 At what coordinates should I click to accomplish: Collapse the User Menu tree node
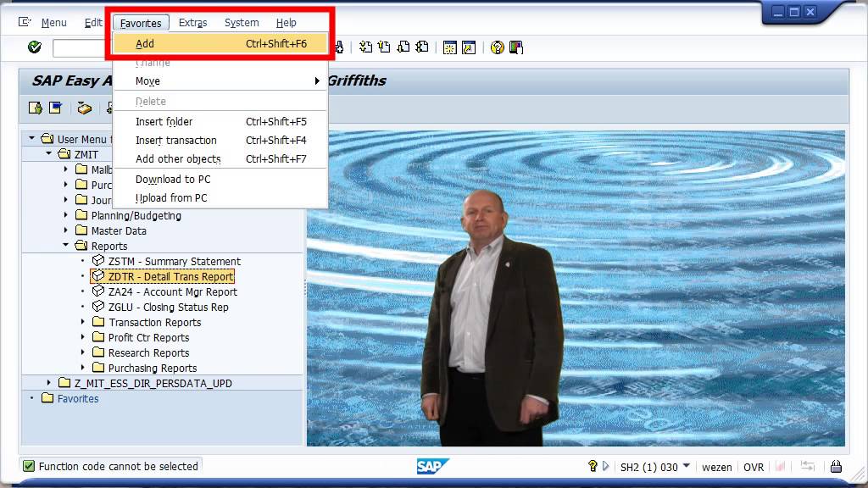click(x=31, y=138)
